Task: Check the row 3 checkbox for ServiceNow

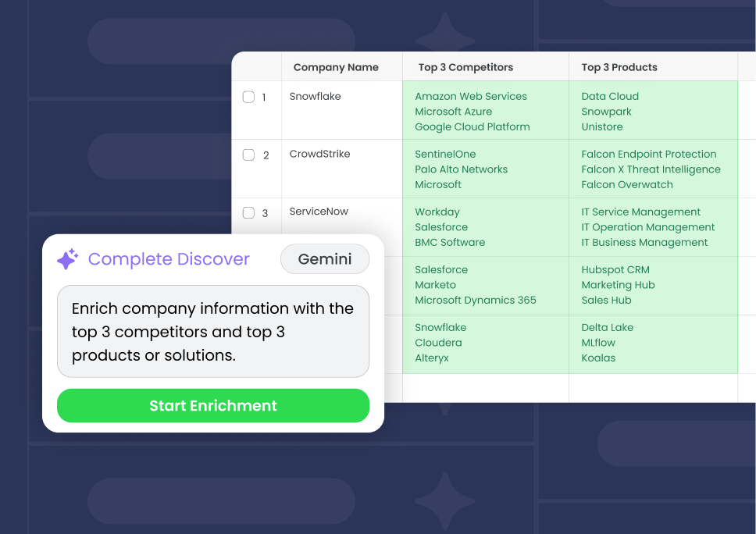Action: [x=248, y=212]
